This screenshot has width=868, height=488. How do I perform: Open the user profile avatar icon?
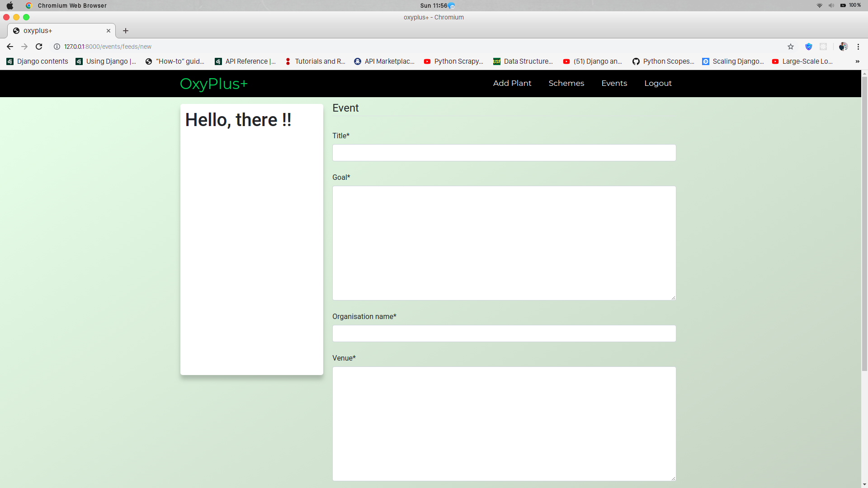(843, 47)
